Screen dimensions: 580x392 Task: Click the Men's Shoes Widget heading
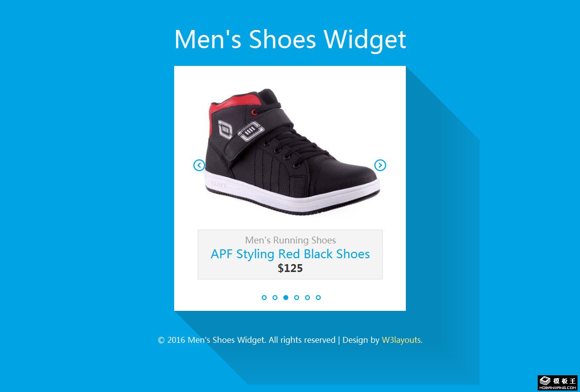(290, 39)
